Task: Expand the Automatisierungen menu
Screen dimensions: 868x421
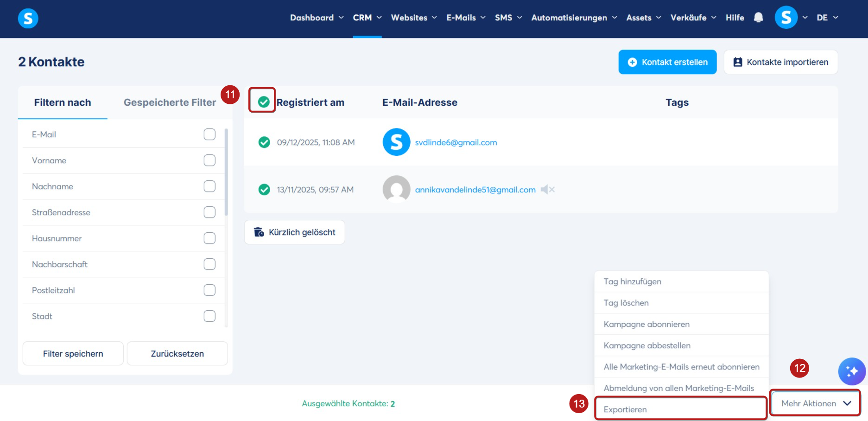Action: [x=574, y=18]
